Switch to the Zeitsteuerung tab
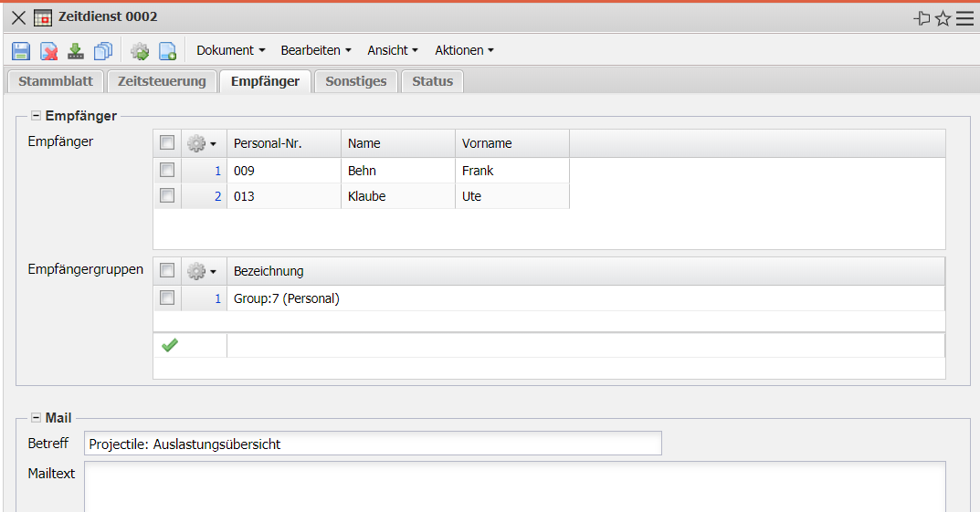 coord(162,81)
